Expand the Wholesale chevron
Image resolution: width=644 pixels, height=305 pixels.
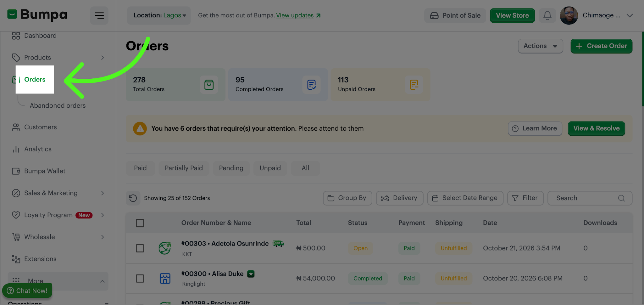pos(103,237)
